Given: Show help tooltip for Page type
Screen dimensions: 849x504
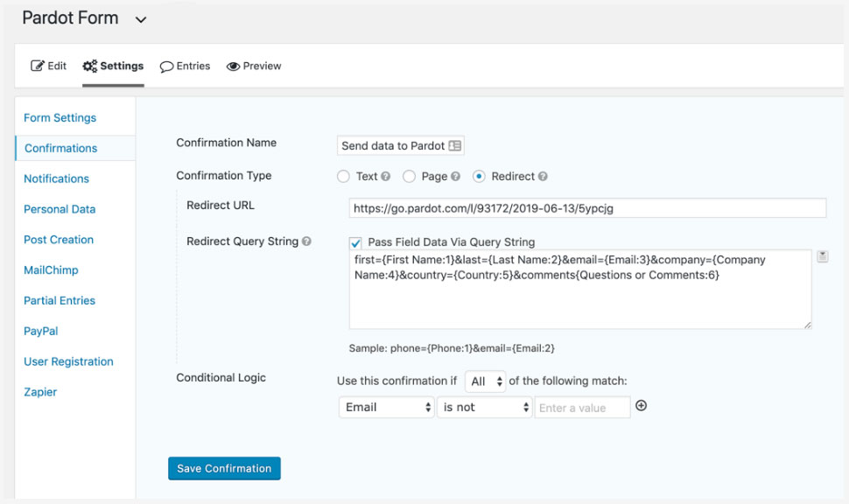Looking at the screenshot, I should point(455,177).
